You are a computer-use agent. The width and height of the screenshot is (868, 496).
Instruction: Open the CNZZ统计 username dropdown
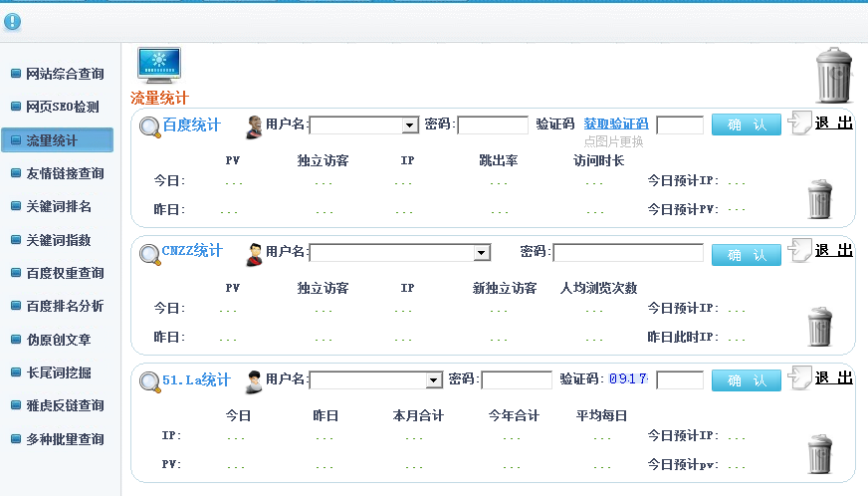pos(481,253)
